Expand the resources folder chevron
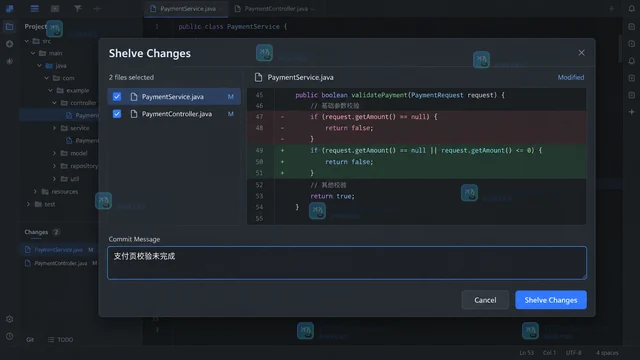Viewport: 640px width, 360px height. click(35, 191)
